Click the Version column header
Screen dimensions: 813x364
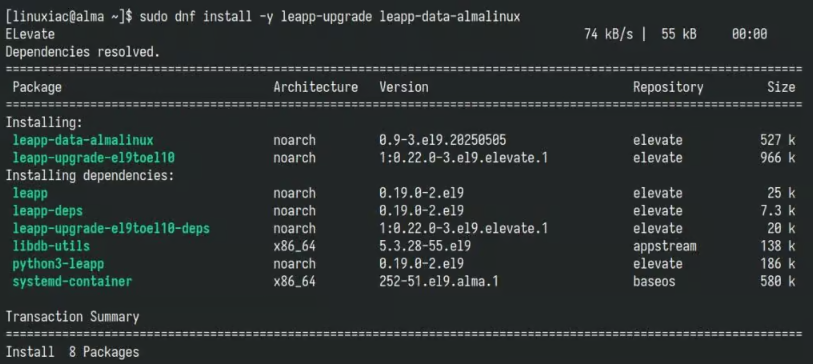404,87
